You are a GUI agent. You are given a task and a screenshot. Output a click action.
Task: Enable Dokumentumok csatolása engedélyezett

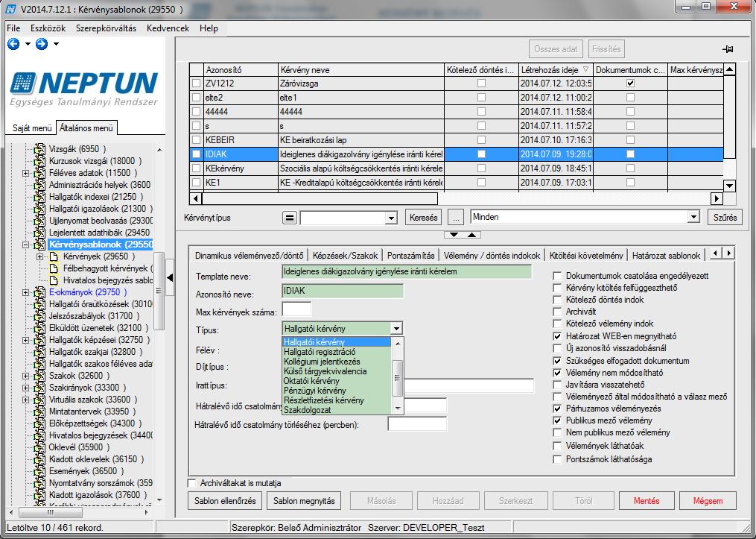point(557,276)
